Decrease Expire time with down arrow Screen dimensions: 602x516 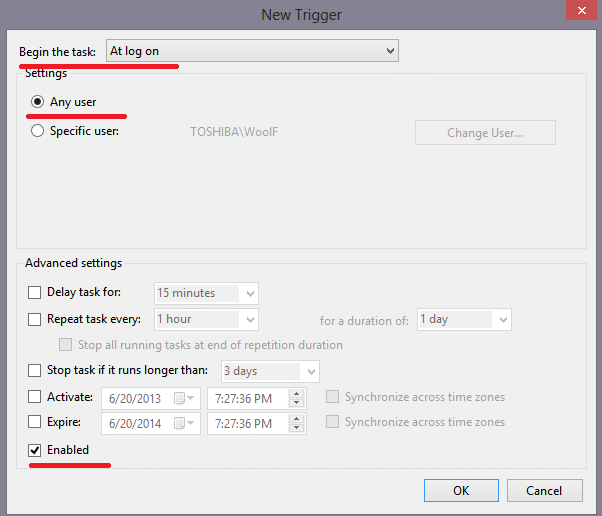click(x=296, y=428)
